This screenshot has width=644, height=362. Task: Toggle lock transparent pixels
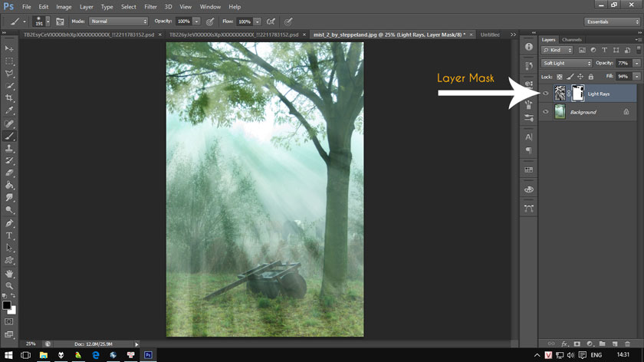[x=560, y=77]
